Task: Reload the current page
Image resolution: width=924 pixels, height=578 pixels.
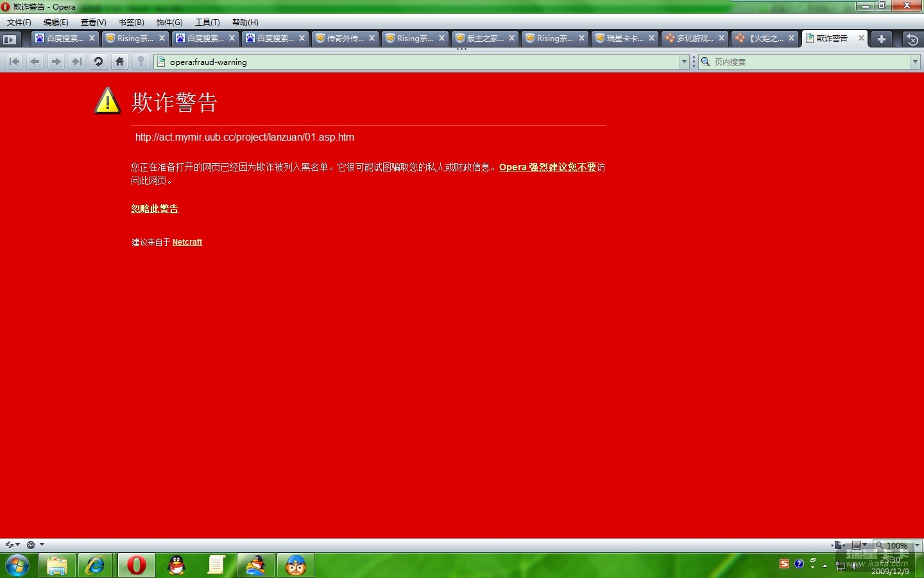Action: (98, 62)
